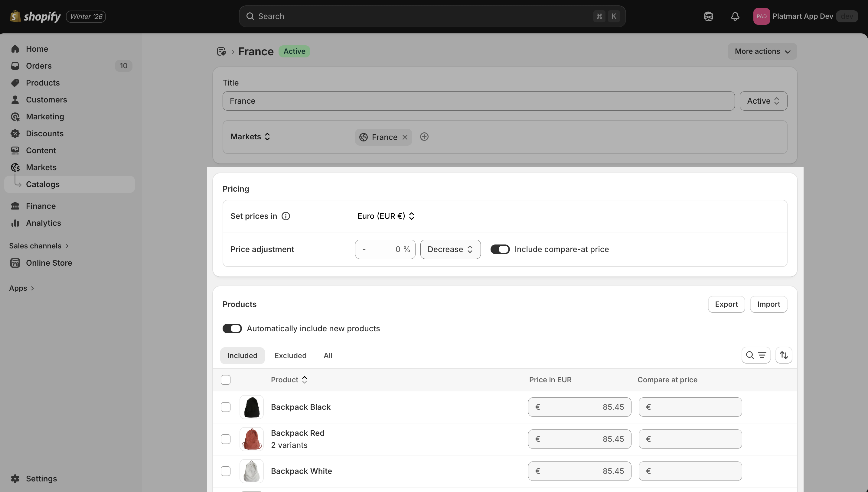The width and height of the screenshot is (868, 492).
Task: Click the sort products icon
Action: pos(783,355)
